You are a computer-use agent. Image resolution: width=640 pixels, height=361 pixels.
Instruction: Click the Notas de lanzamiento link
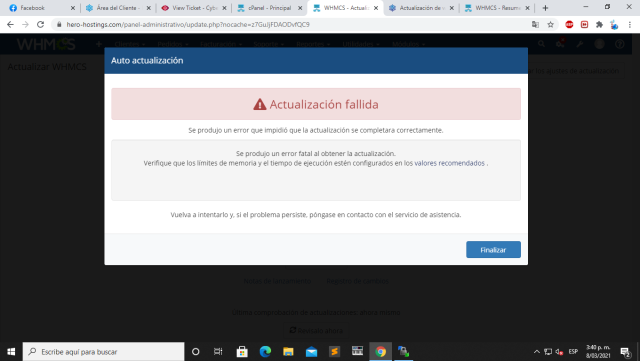pyautogui.click(x=277, y=281)
